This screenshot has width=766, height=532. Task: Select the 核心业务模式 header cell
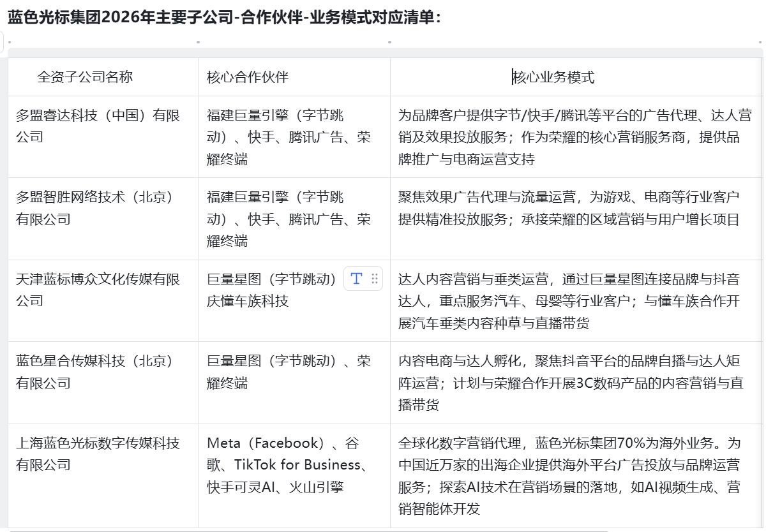pos(576,77)
